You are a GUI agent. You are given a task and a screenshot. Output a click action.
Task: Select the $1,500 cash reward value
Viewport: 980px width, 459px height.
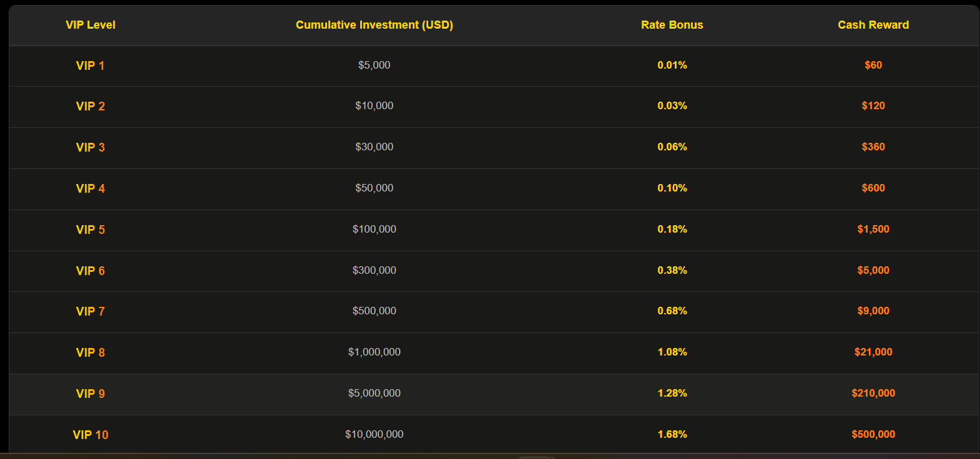pos(873,229)
